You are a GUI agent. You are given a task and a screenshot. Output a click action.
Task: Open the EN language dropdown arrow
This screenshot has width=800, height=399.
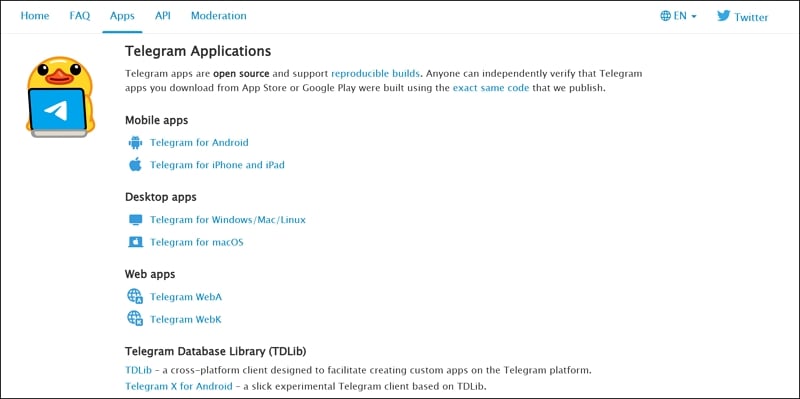point(694,17)
